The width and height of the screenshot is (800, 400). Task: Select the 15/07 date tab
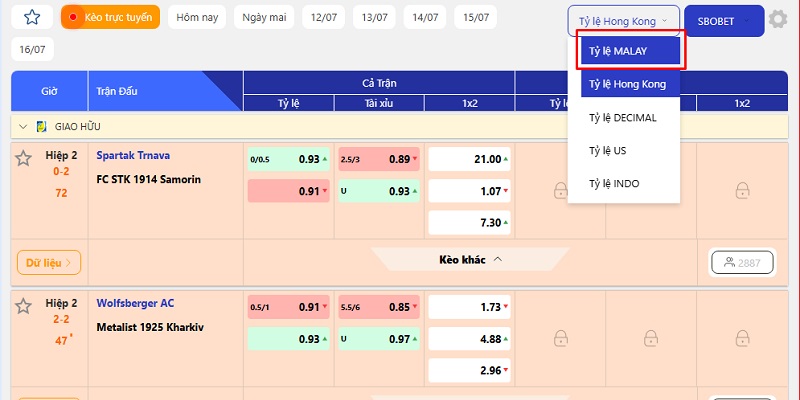[x=476, y=17]
